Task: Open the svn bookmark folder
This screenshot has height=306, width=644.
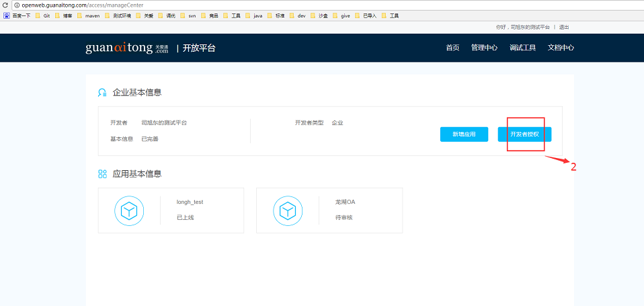Action: pos(188,16)
